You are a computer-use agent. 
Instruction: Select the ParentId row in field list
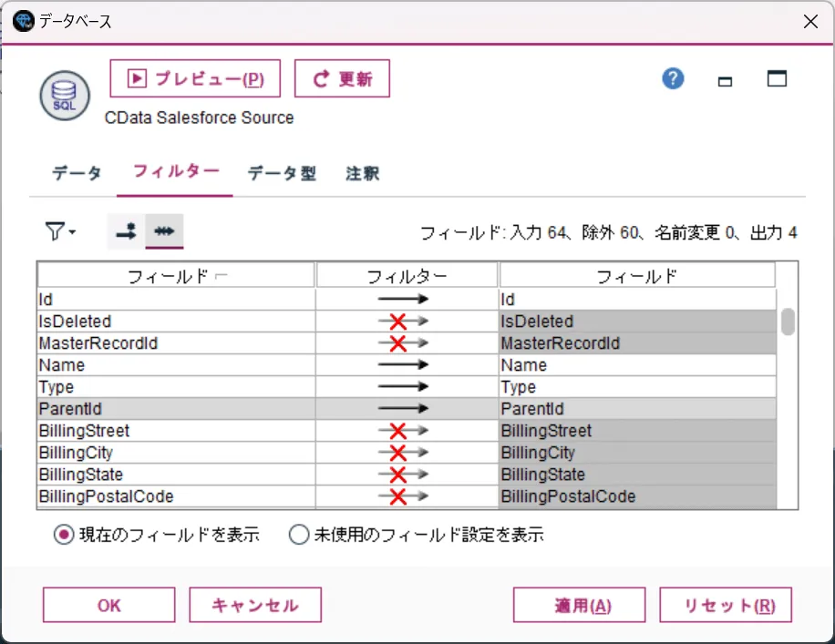tap(407, 408)
